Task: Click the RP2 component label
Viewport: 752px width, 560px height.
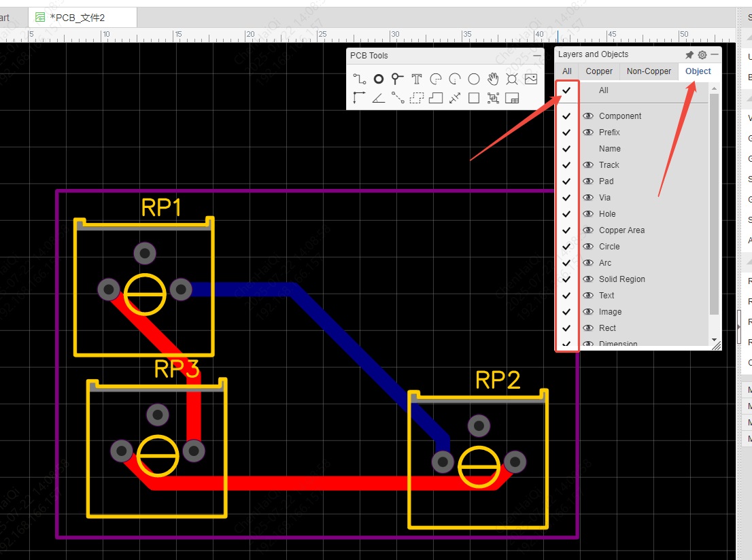Action: 498,380
